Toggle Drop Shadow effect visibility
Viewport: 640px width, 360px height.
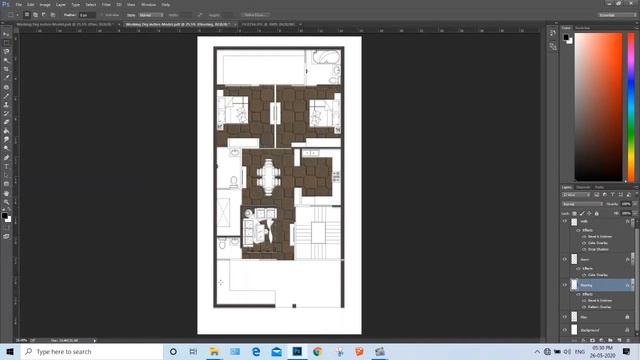point(584,249)
